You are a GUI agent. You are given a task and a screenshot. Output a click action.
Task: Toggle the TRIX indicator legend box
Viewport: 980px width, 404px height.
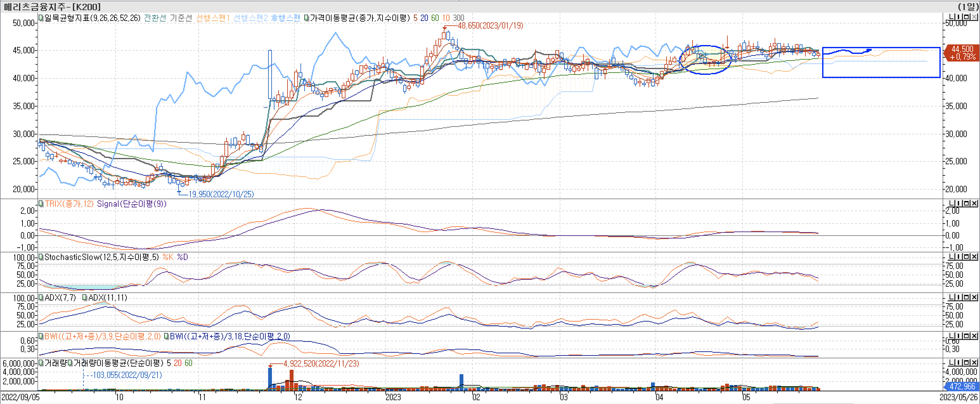tap(41, 204)
